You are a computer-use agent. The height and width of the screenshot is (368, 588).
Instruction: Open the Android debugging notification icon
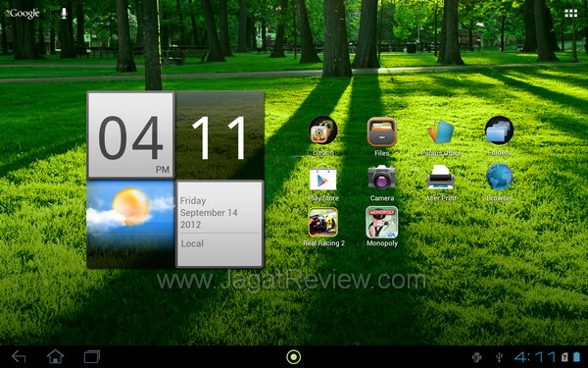pyautogui.click(x=477, y=357)
